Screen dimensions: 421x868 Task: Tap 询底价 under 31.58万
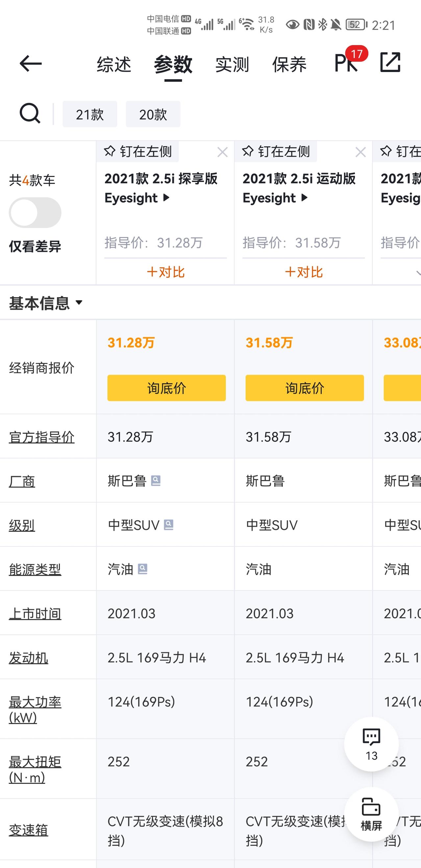click(305, 388)
